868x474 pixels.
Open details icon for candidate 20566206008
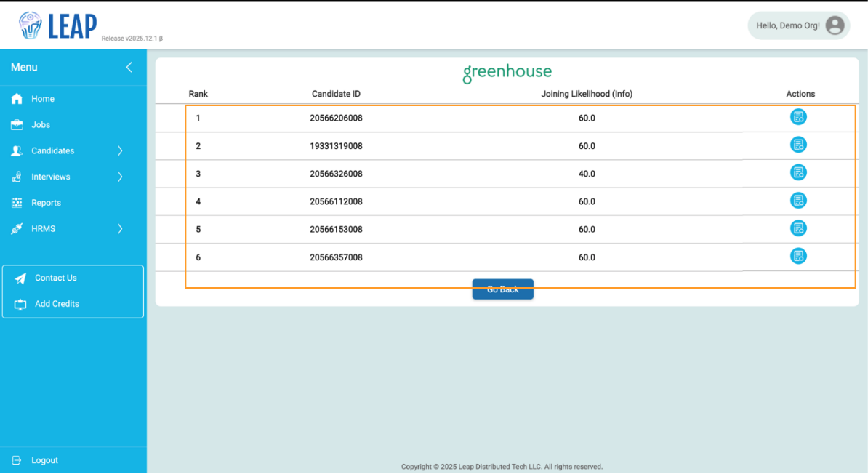click(x=798, y=117)
